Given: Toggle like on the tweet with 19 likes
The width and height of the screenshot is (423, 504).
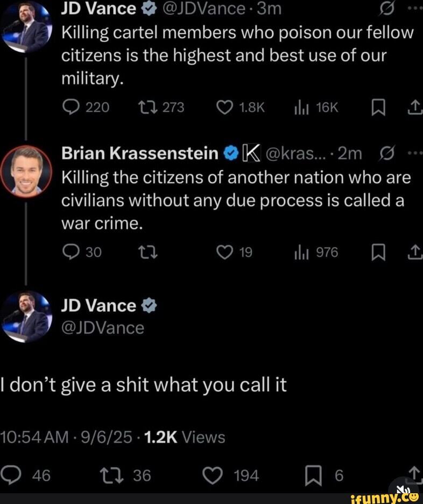Looking at the screenshot, I should point(223,253).
